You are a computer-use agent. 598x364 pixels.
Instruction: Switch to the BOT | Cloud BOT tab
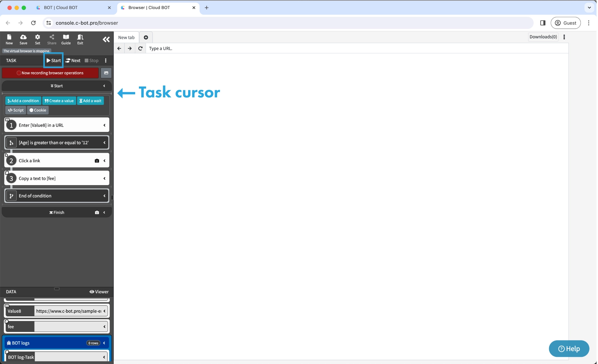[x=61, y=7]
